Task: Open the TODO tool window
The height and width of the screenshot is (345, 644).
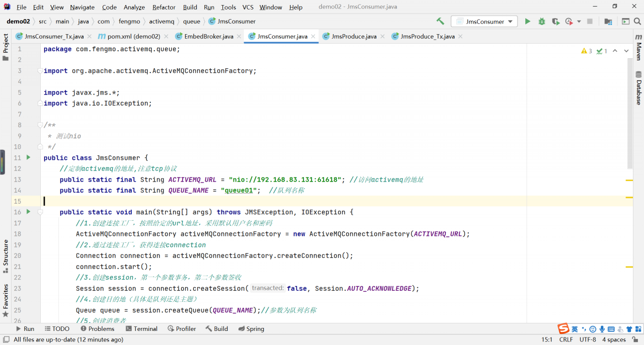Action: (x=56, y=328)
